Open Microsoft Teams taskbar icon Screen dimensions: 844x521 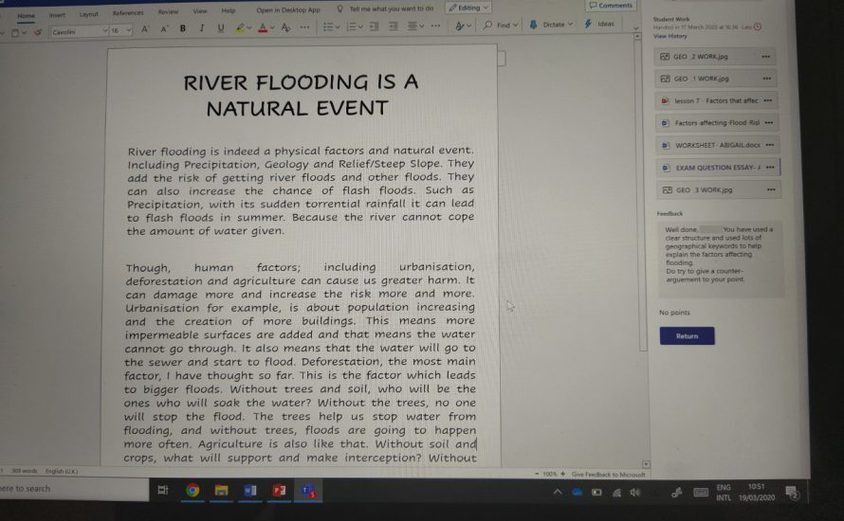click(x=308, y=491)
